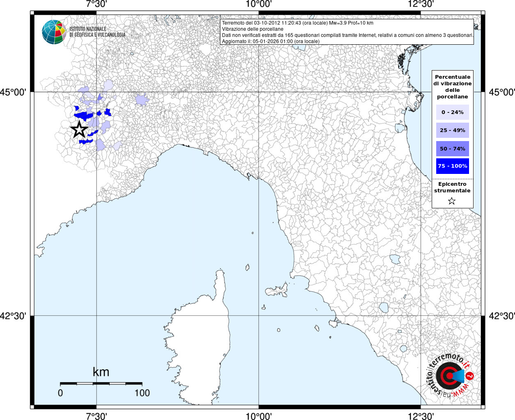
Task: Select the 0 - 24% legend swatch
Action: [452, 112]
